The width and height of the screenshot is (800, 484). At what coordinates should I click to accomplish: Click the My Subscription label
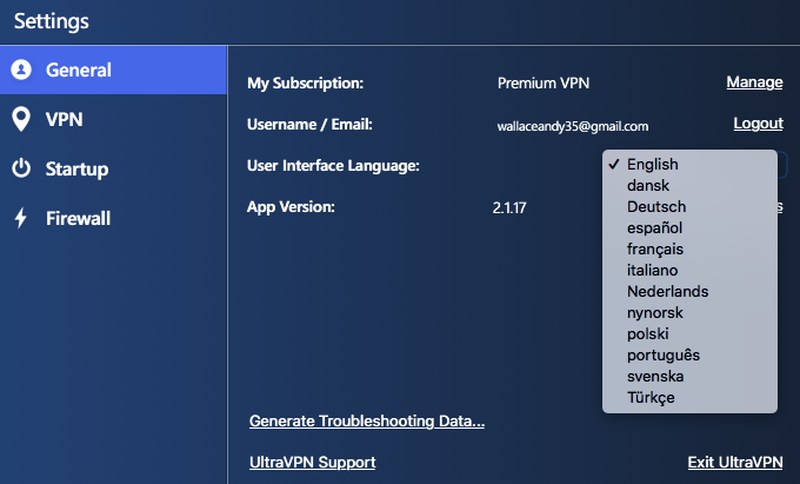pos(305,84)
